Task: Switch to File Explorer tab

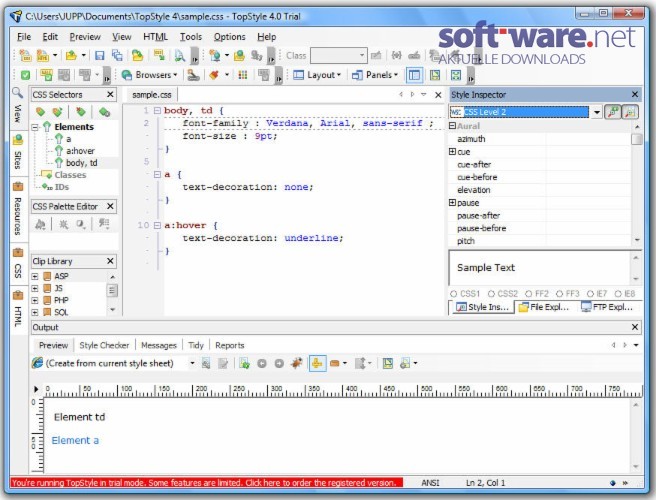Action: pos(544,307)
